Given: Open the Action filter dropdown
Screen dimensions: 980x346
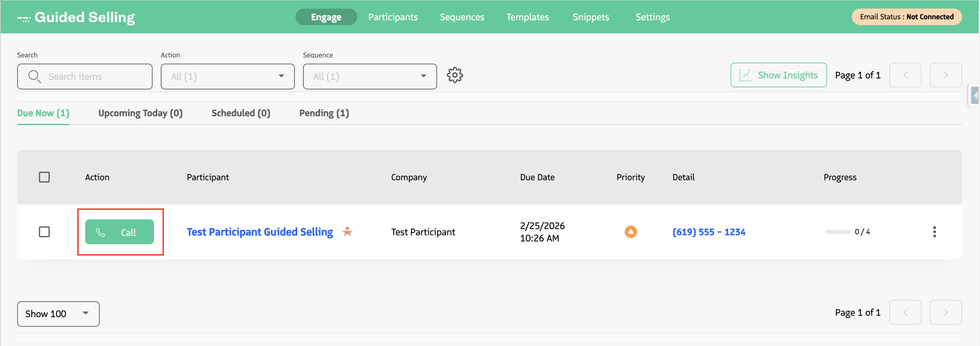Looking at the screenshot, I should 227,76.
